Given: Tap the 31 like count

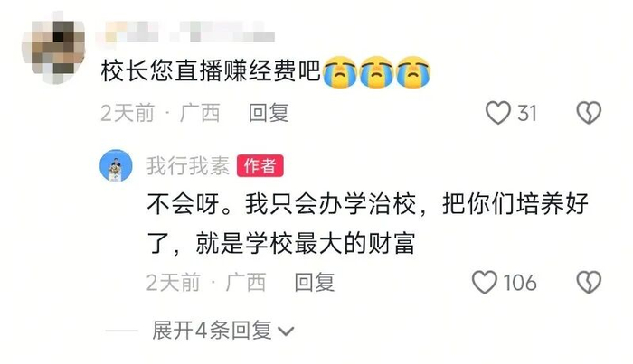Looking at the screenshot, I should click(527, 113).
